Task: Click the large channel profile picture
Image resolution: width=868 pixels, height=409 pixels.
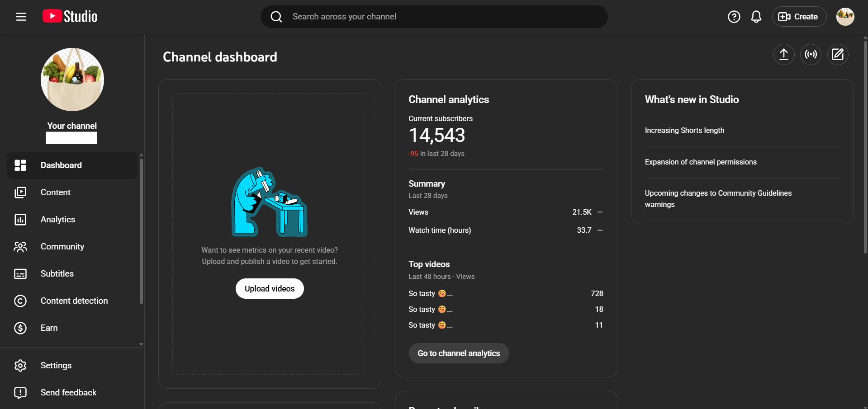Action: pyautogui.click(x=72, y=80)
